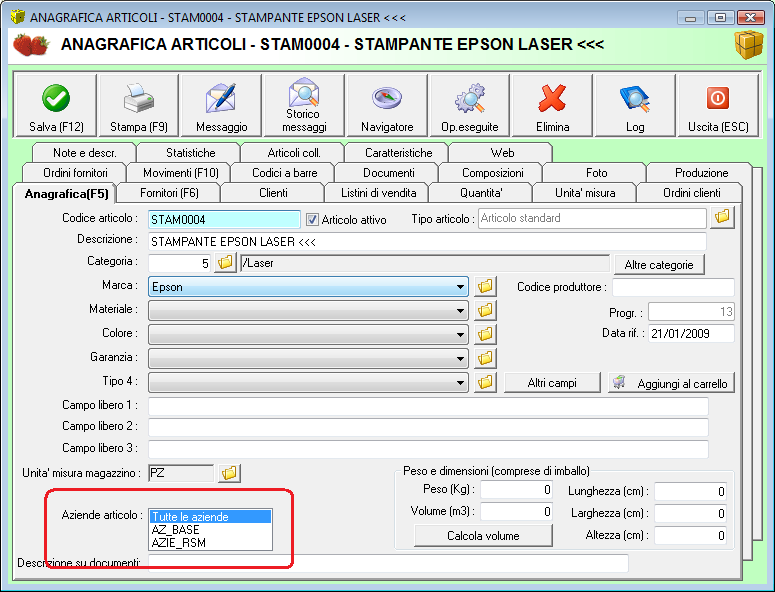
Task: Exit via Uscita (ESC) icon
Action: click(718, 105)
